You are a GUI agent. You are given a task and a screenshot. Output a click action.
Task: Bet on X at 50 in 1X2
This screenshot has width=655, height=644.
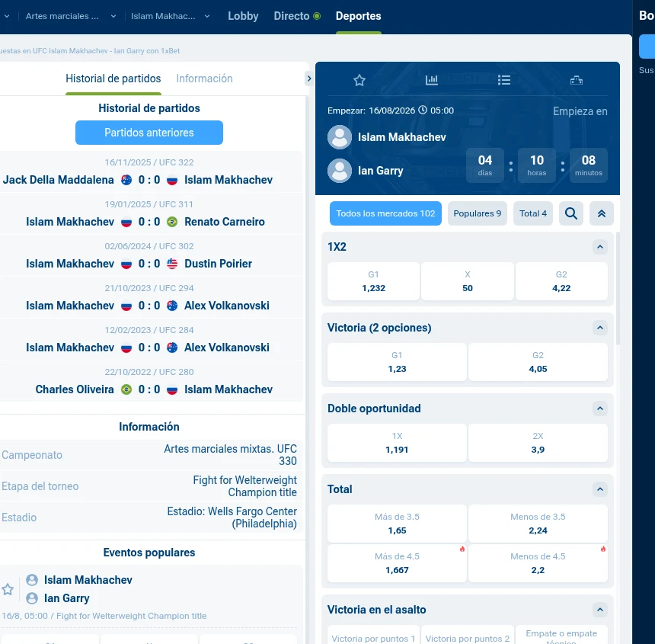(468, 281)
